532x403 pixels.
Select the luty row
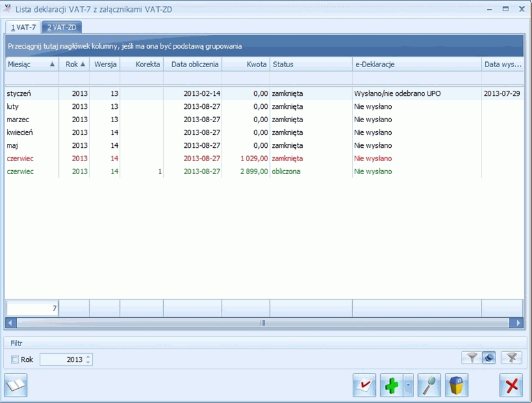[264, 106]
